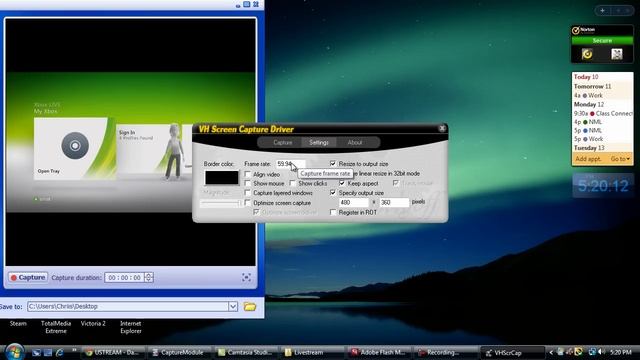Image resolution: width=640 pixels, height=360 pixels.
Task: Click the output width field showing 480
Action: (353, 202)
